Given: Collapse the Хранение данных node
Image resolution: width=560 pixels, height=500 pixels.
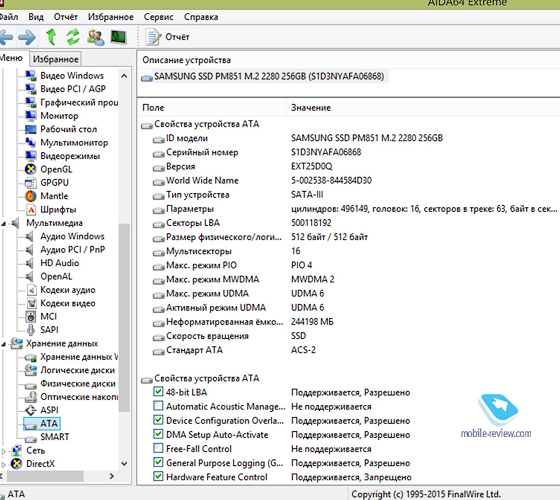Looking at the screenshot, I should coord(3,344).
